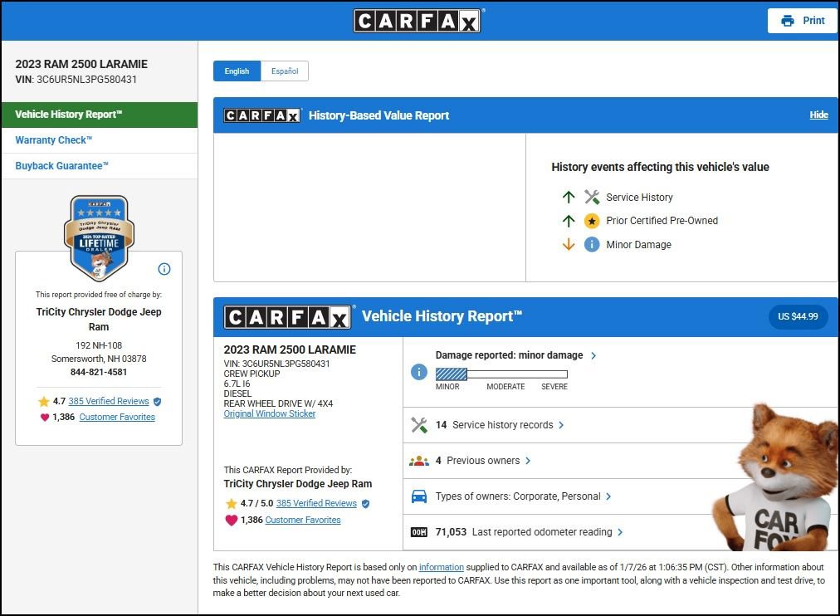
Task: Click the previous owners people icon
Action: (x=419, y=461)
